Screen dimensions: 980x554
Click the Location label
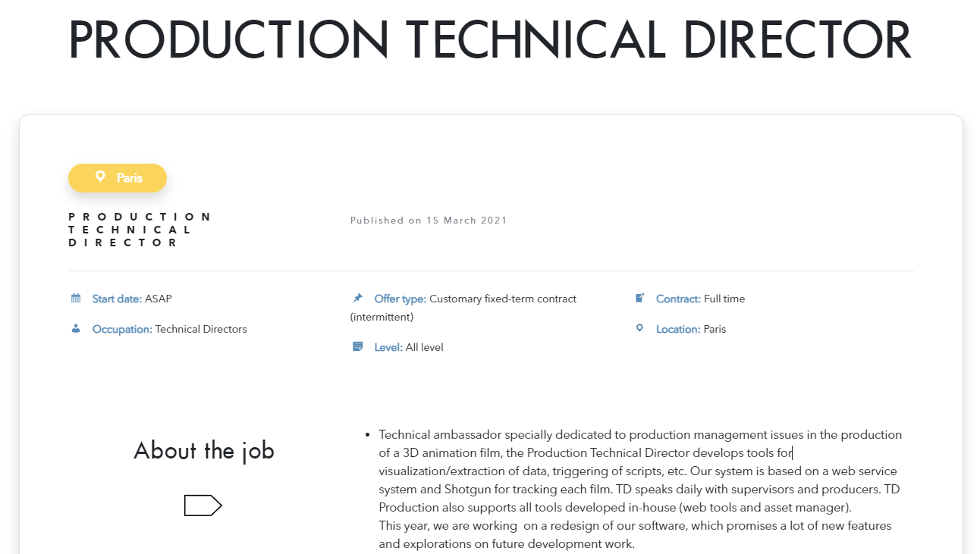pos(678,329)
